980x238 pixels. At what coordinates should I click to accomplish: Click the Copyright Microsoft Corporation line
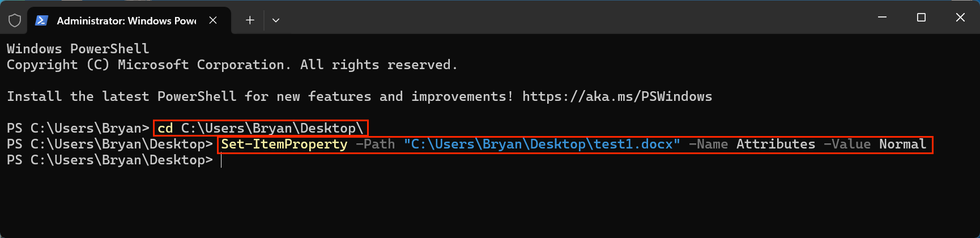click(x=232, y=65)
